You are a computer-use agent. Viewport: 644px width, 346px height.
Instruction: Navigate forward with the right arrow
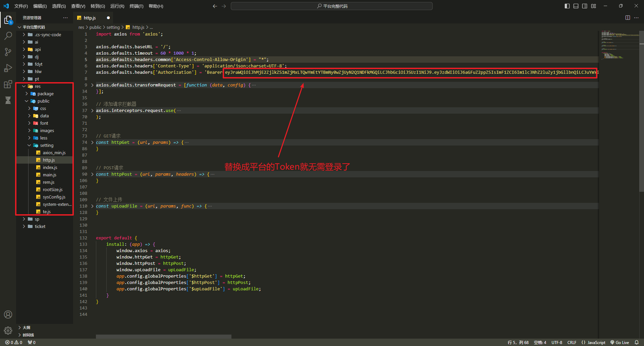pos(224,6)
